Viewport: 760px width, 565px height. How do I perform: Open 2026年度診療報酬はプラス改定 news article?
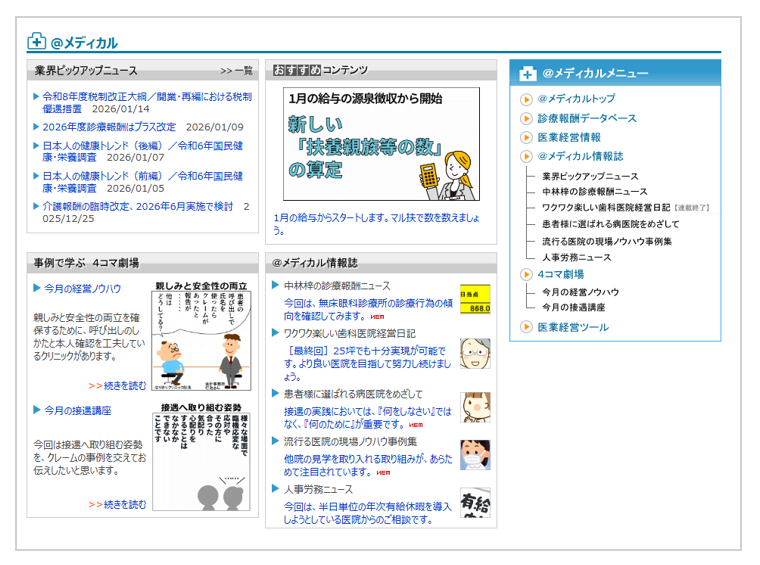click(108, 127)
